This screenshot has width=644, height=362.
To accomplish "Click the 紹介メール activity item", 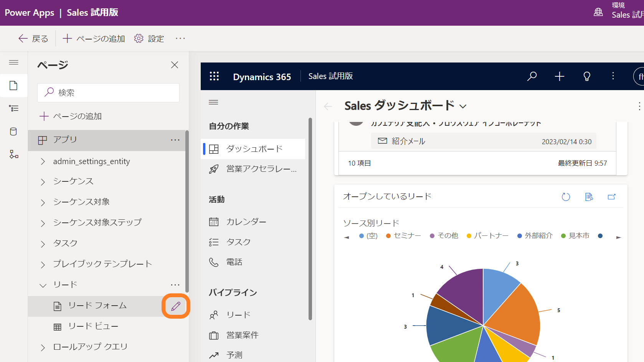I will click(484, 141).
